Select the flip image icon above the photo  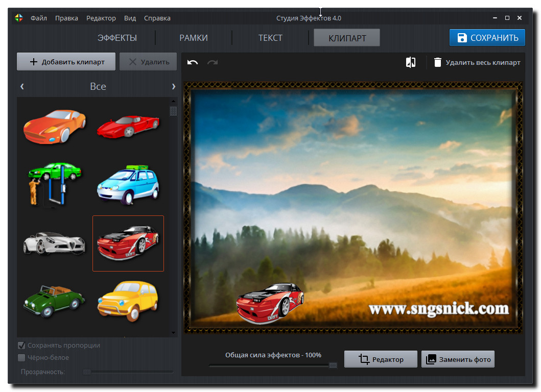point(410,61)
